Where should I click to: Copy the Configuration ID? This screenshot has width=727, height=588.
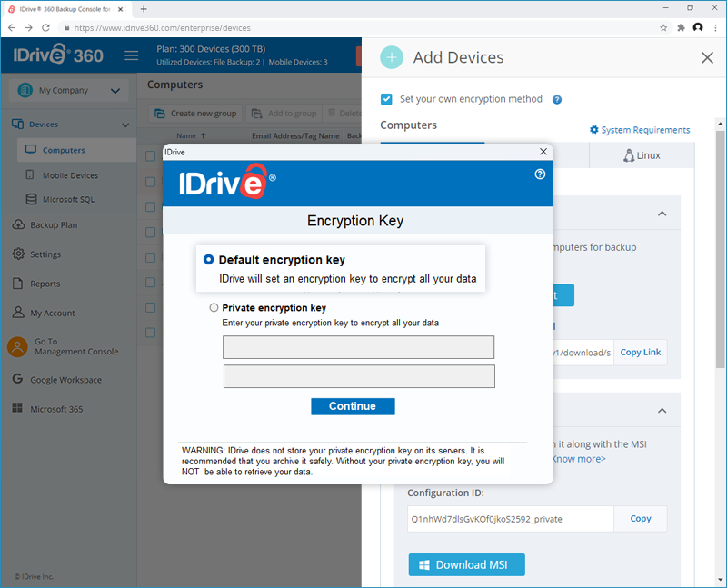point(641,518)
